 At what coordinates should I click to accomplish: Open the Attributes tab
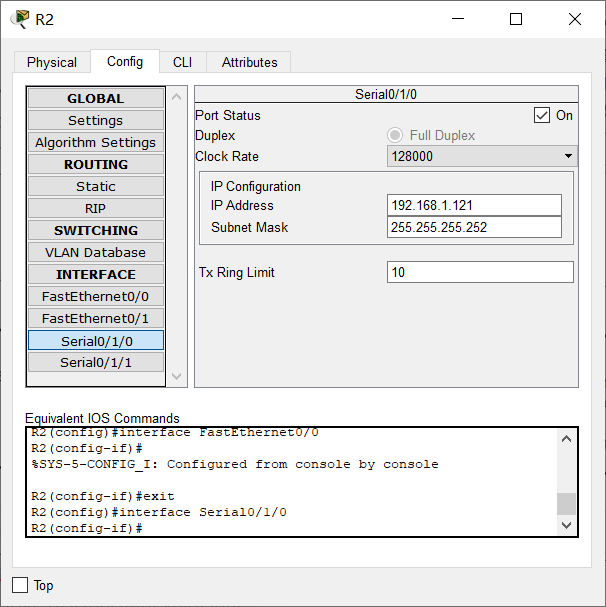[x=249, y=62]
